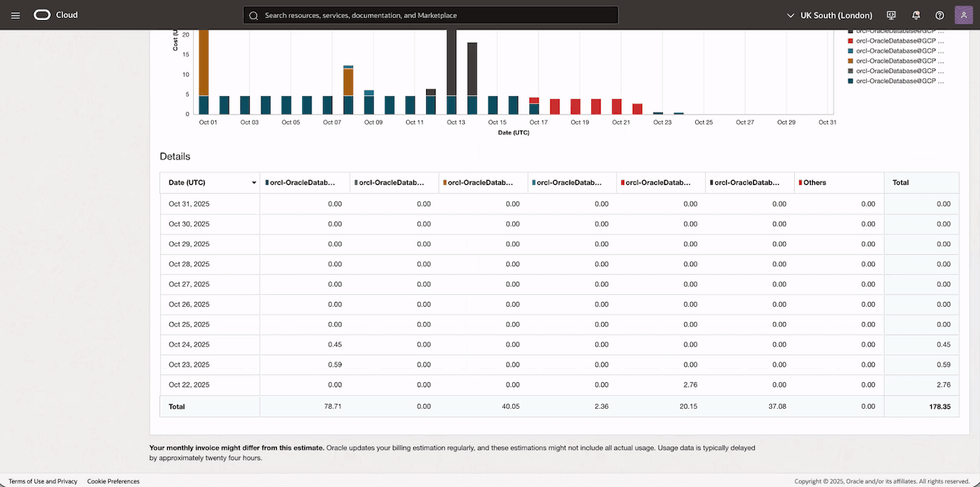Select the Others column header
The height and width of the screenshot is (487, 980).
pyautogui.click(x=815, y=182)
